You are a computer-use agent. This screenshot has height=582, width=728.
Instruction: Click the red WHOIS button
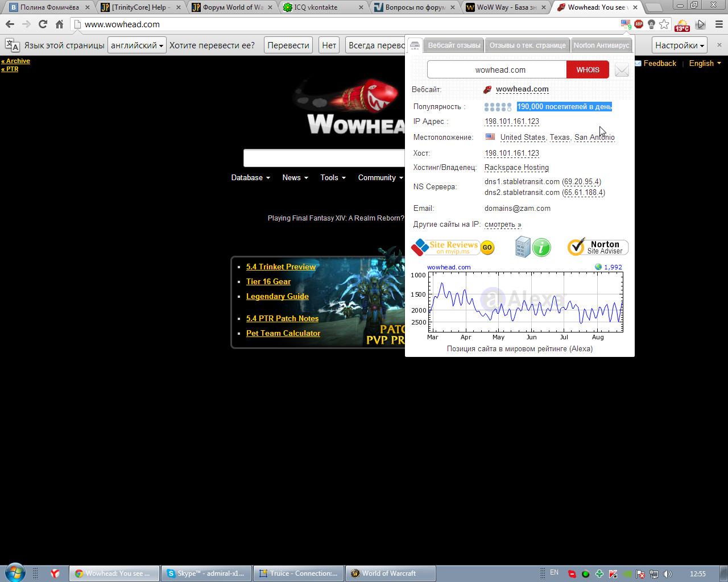[x=588, y=70]
